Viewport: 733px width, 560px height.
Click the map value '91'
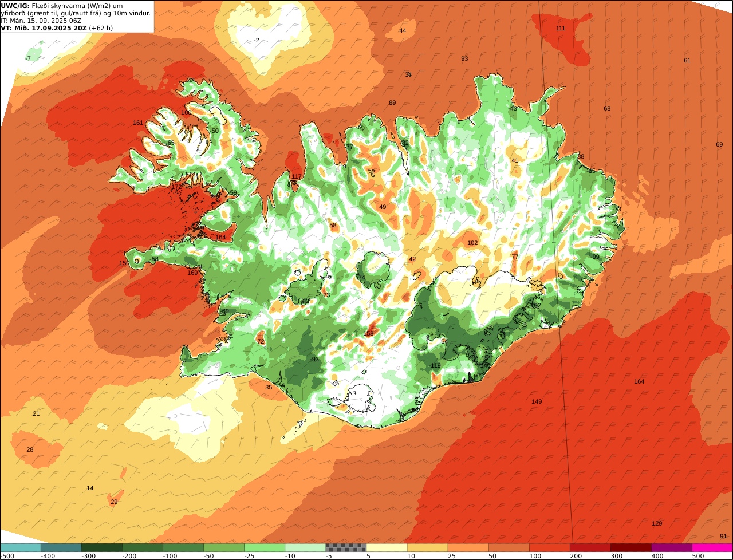tap(723, 537)
